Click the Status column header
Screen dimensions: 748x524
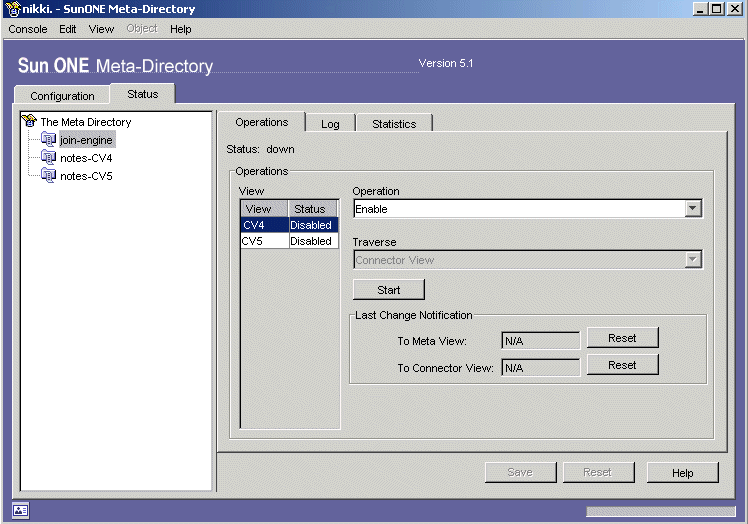click(x=313, y=209)
